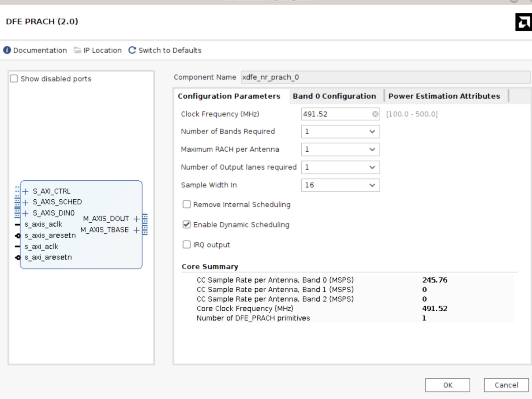The width and height of the screenshot is (532, 399).
Task: Open Documentation info icon
Action: click(7, 50)
